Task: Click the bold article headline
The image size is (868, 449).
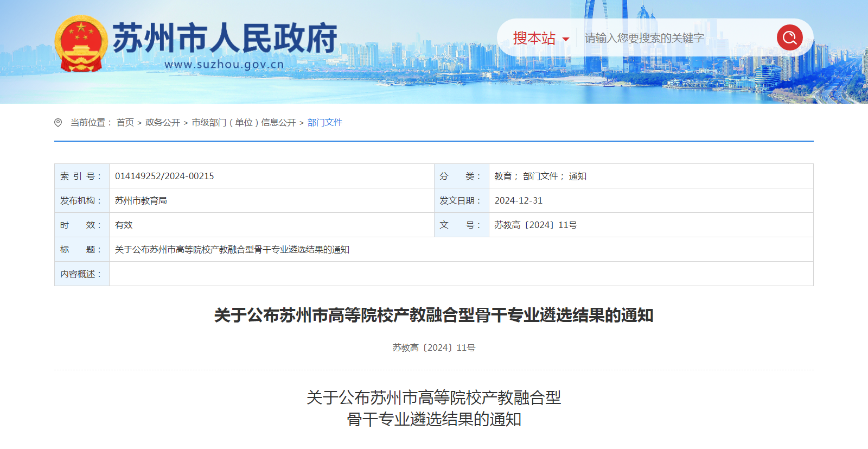Action: tap(433, 315)
